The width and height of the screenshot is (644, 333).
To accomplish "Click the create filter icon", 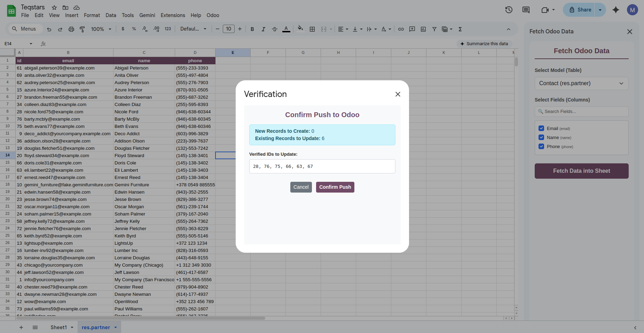I will tap(434, 29).
